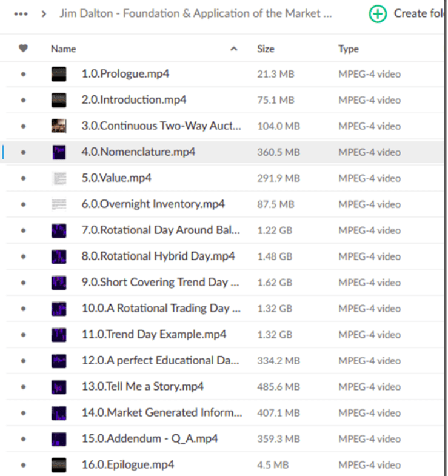Select the 2.0.Introduction.mp4 file name
The image size is (448, 476).
pos(134,100)
